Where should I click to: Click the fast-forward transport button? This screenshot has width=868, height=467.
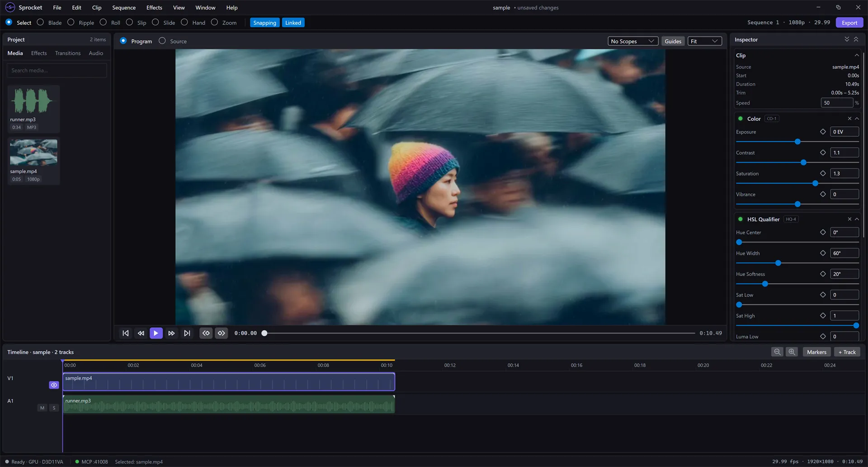pos(171,333)
